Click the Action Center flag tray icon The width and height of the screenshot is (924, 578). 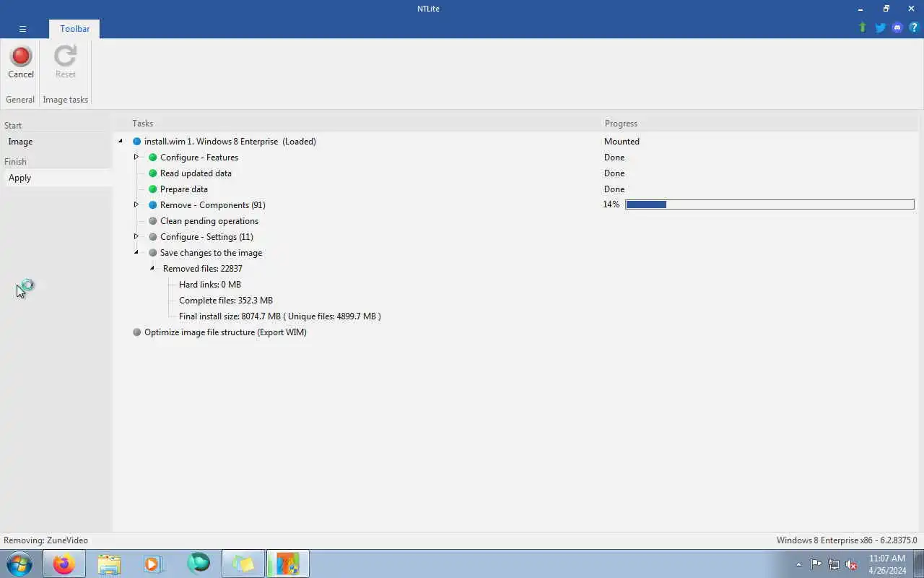tap(816, 564)
